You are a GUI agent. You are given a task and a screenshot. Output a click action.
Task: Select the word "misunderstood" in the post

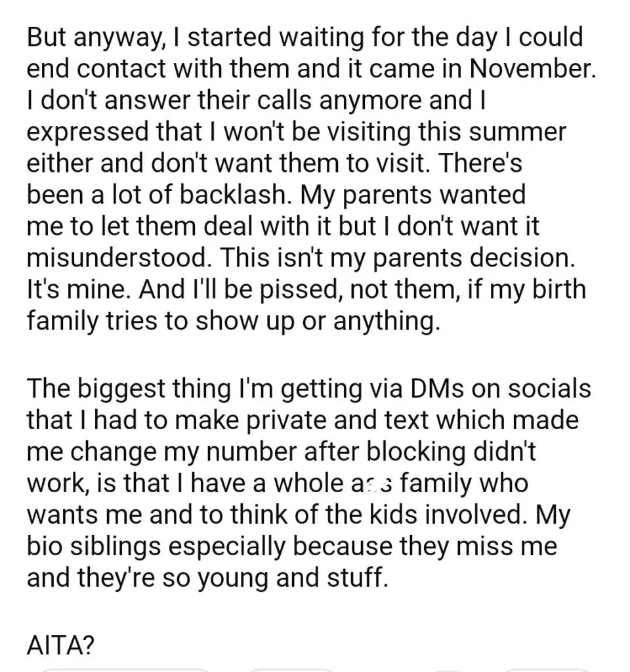coord(120,257)
